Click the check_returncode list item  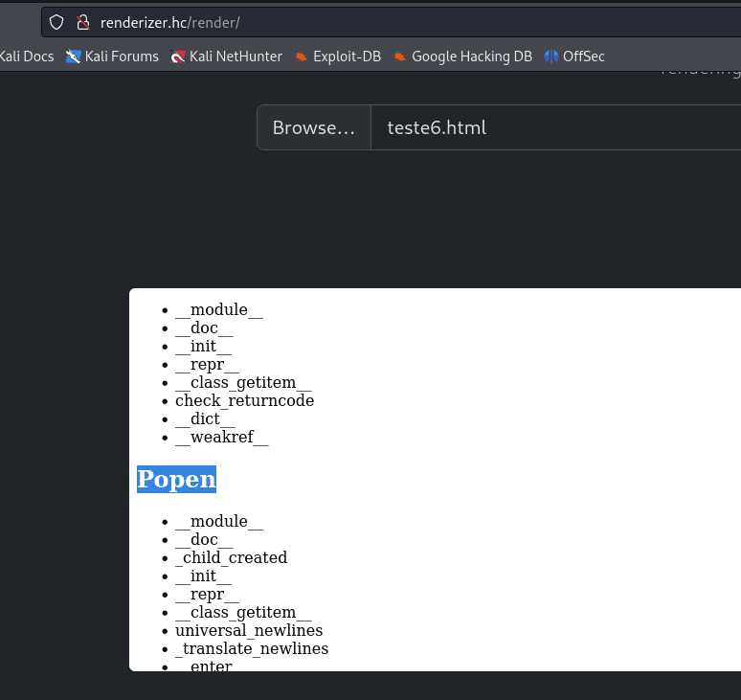[x=244, y=400]
